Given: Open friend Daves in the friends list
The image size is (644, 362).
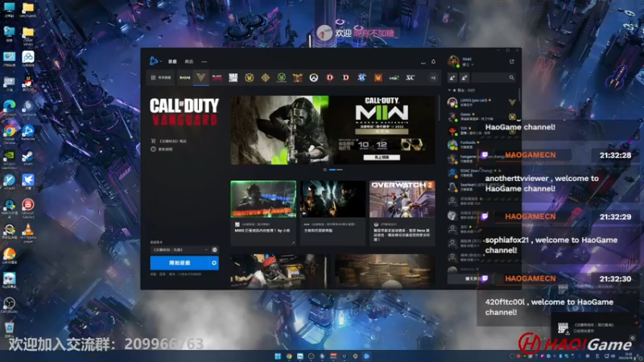Looking at the screenshot, I should [x=482, y=117].
